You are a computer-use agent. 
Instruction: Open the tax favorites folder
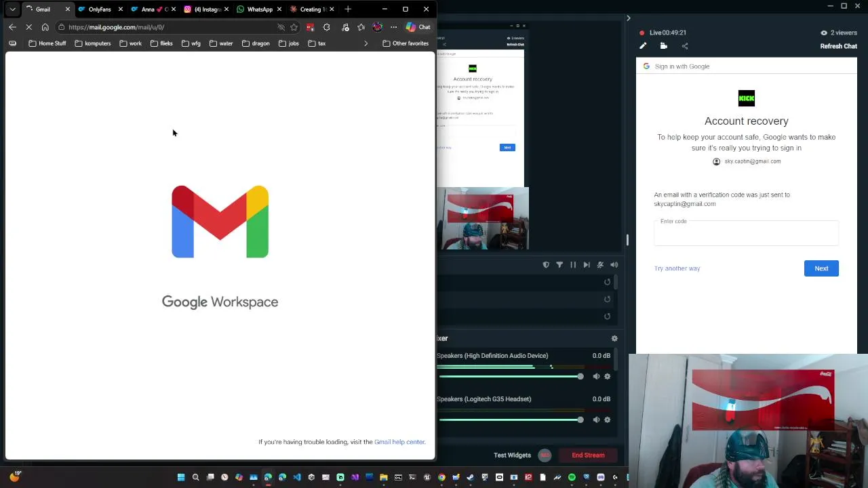coord(317,43)
